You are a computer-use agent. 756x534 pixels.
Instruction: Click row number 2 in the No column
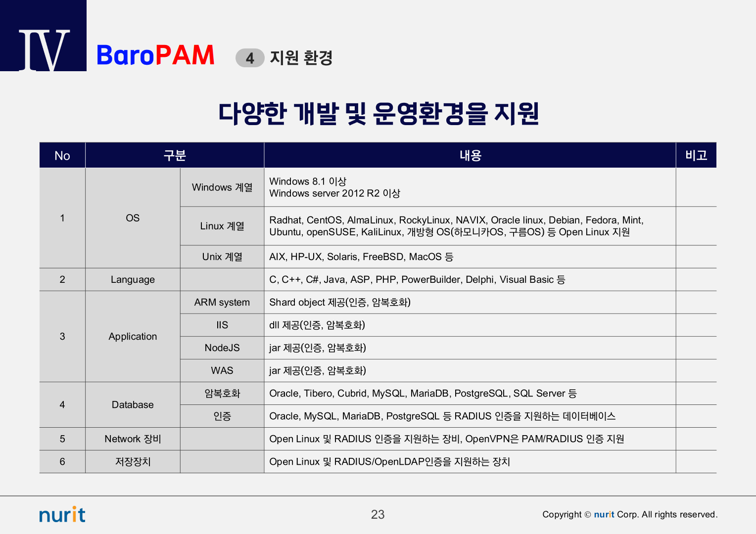(62, 279)
